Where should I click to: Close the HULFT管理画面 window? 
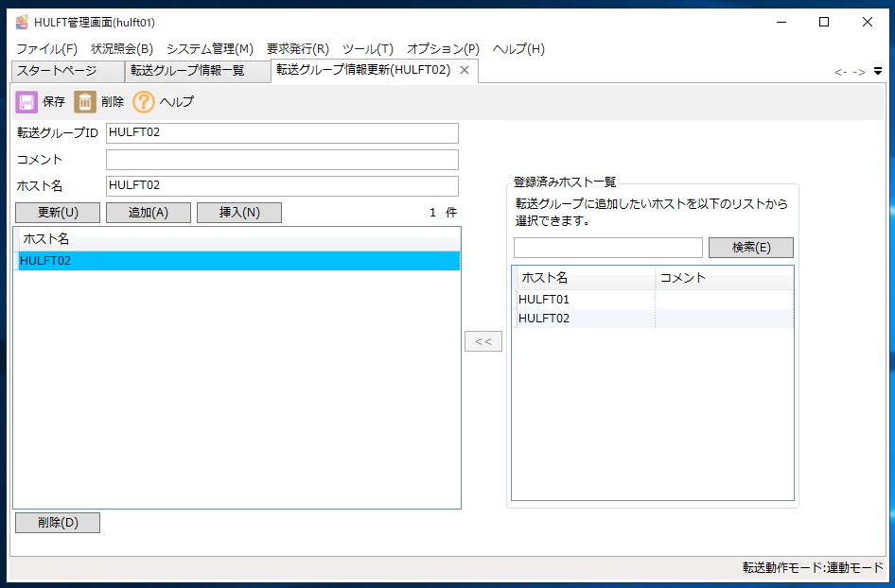(867, 23)
